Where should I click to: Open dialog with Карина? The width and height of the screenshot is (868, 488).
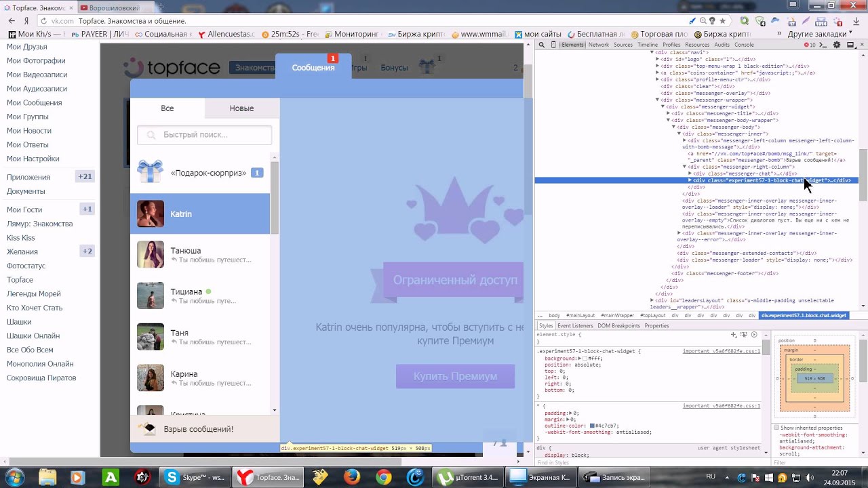pos(200,378)
